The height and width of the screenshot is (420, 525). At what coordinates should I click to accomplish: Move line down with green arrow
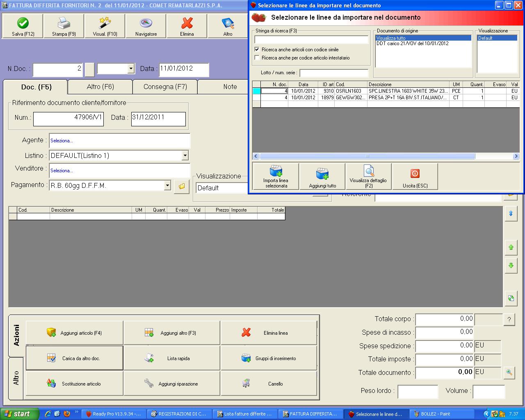click(x=511, y=266)
